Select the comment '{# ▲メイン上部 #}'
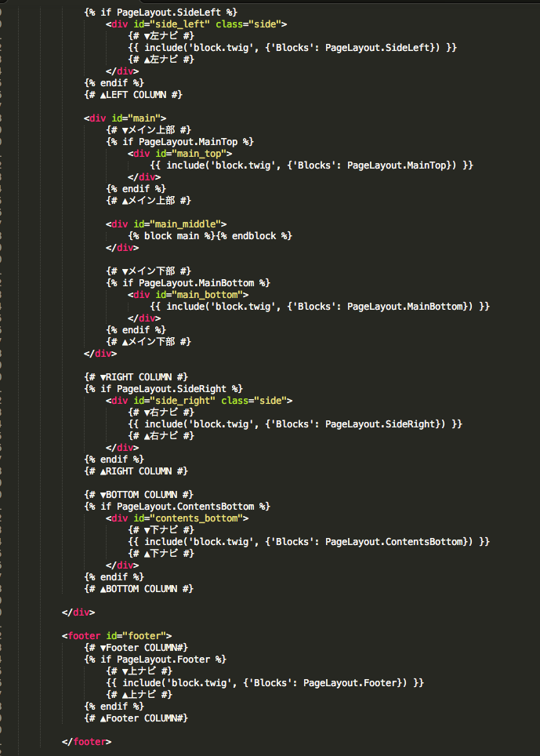The width and height of the screenshot is (540, 756). point(148,201)
